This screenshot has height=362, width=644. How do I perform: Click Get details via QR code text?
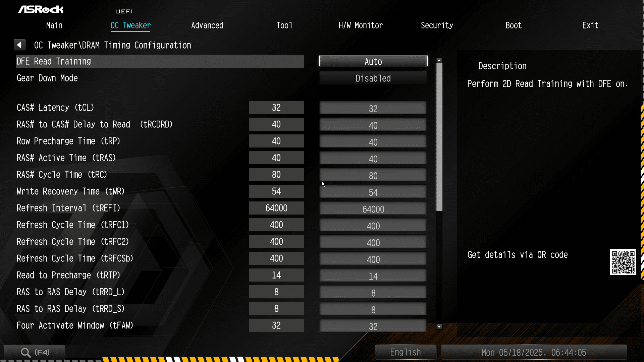pyautogui.click(x=518, y=255)
